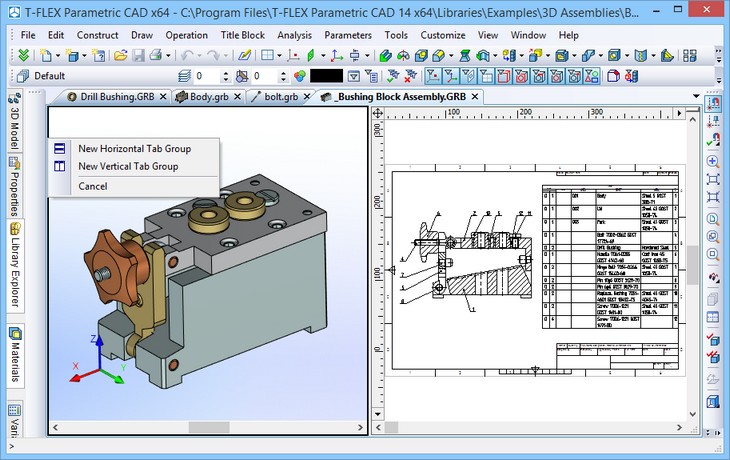Click Cancel in the popup menu

click(134, 186)
